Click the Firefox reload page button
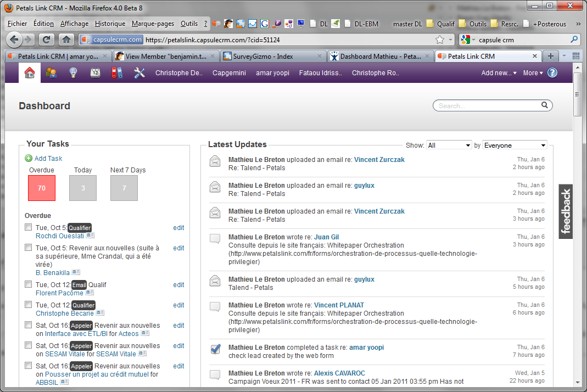 click(47, 40)
